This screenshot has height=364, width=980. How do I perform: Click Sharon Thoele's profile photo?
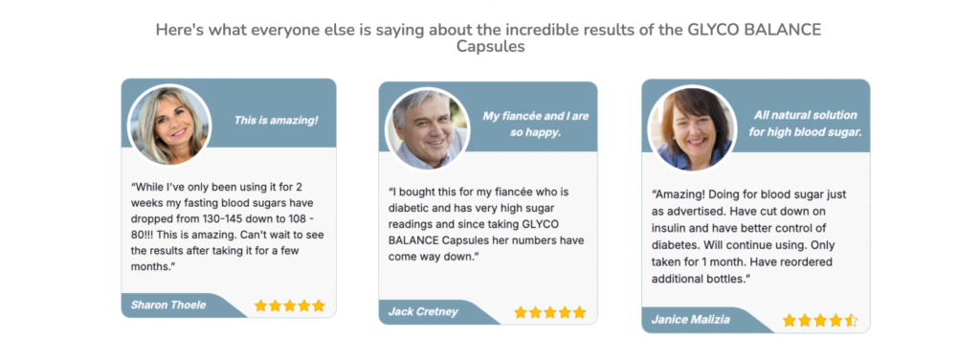[169, 125]
